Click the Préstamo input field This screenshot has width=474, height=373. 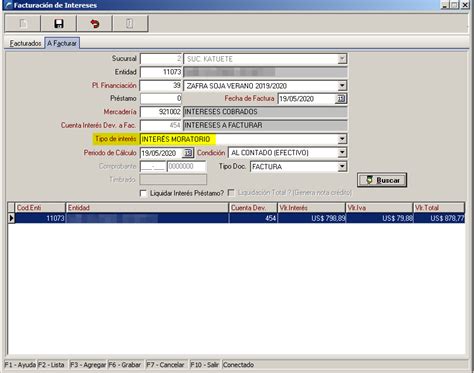[161, 99]
